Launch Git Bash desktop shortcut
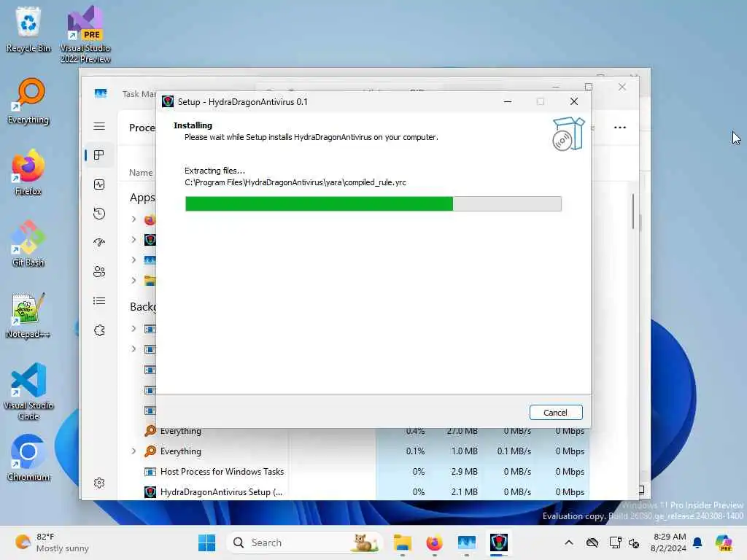Viewport: 747px width, 560px height. [x=28, y=244]
